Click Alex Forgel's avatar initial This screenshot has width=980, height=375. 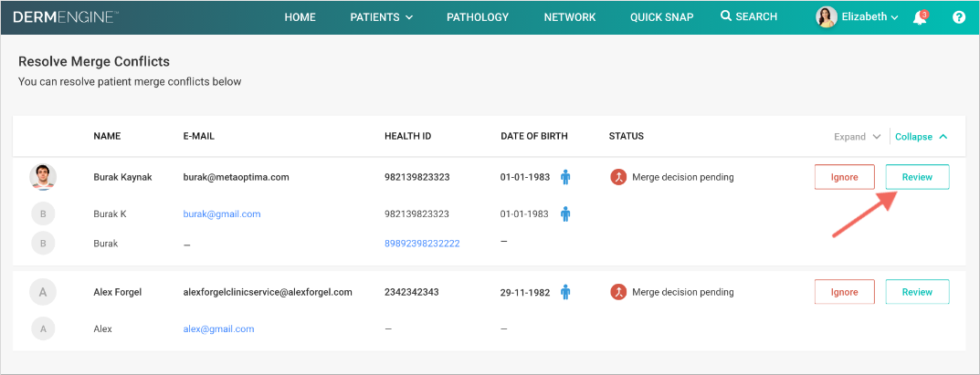pos(43,292)
